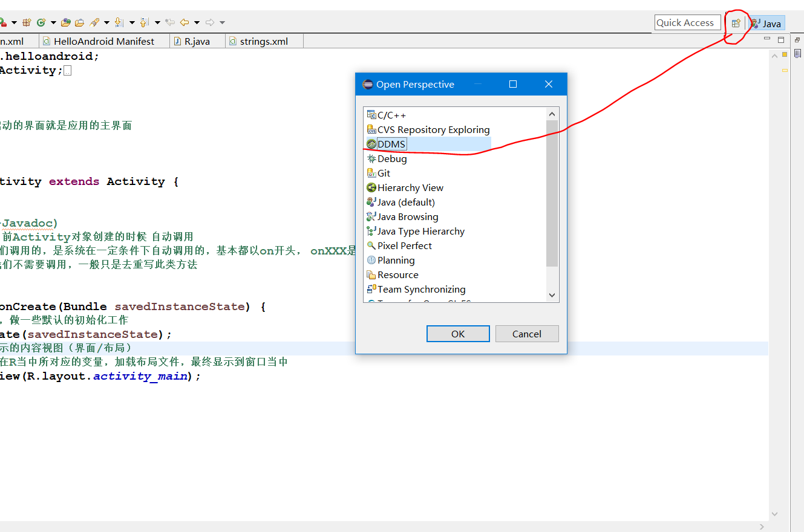
Task: Click the editor scrollbar down arrow
Action: [x=774, y=514]
